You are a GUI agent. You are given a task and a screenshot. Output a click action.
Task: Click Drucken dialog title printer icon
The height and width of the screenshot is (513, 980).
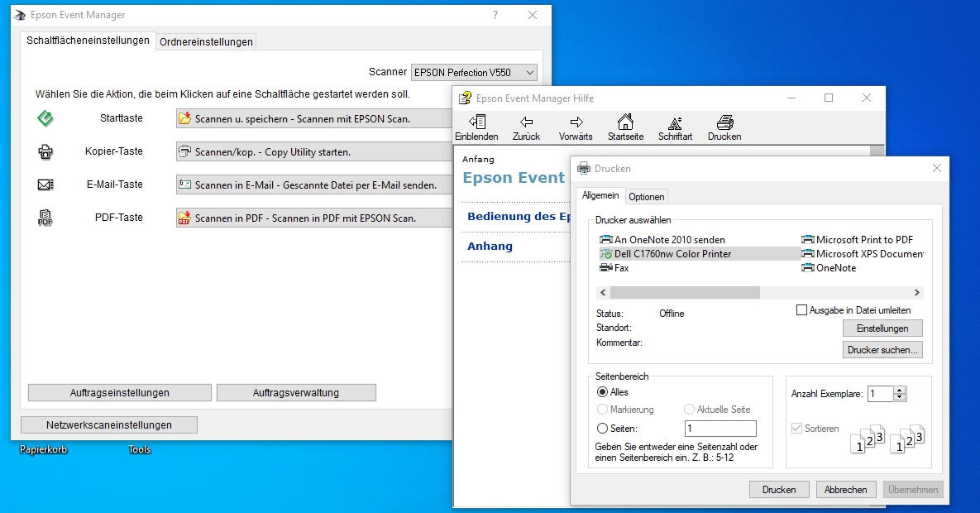click(583, 168)
